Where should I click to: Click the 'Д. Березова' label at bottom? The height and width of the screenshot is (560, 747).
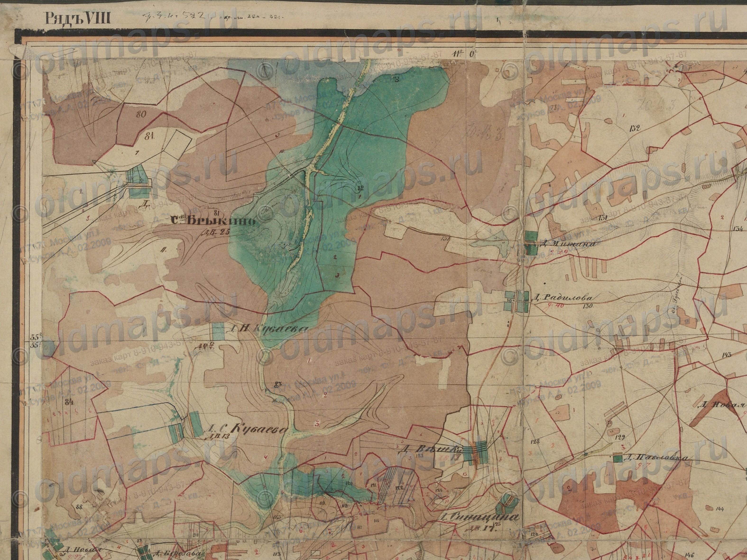[177, 554]
